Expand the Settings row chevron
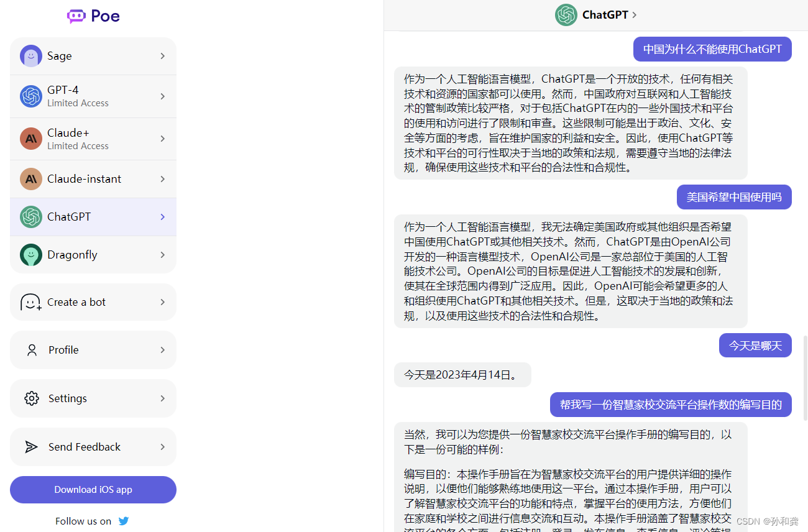The image size is (808, 532). [x=163, y=398]
